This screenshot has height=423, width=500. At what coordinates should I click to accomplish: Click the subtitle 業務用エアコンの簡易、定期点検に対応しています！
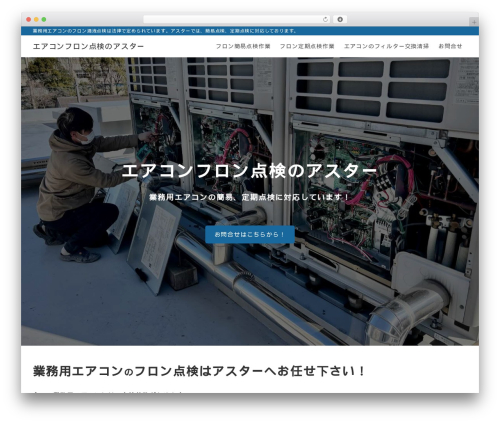(250, 197)
